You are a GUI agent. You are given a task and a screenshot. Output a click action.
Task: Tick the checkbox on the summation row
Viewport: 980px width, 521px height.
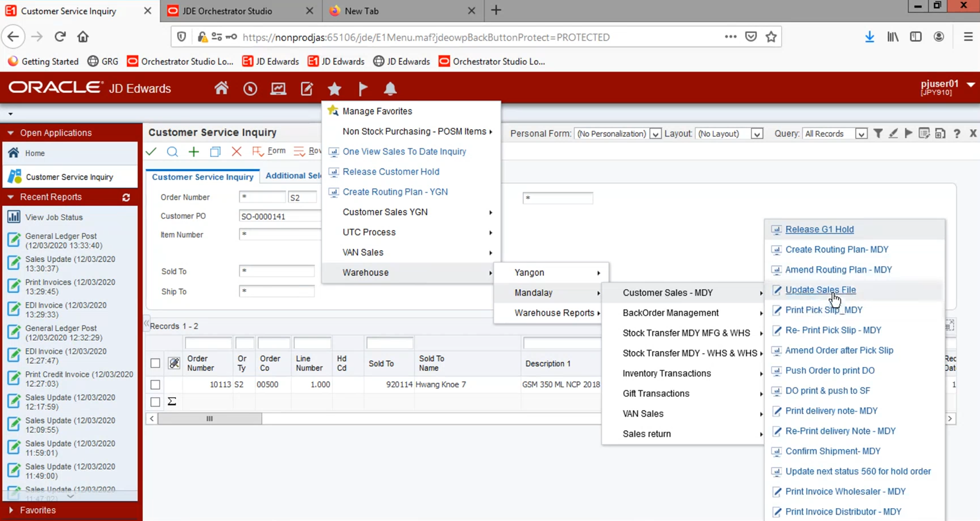pos(155,402)
